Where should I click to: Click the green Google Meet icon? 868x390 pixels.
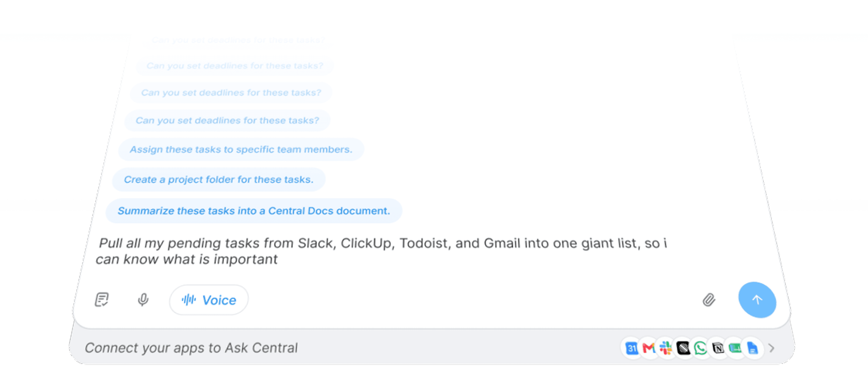pos(735,348)
